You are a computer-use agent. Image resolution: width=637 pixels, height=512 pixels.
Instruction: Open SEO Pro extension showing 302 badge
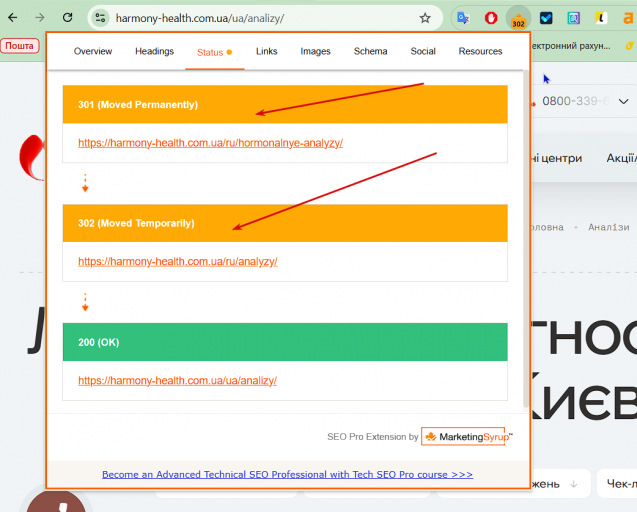click(518, 19)
